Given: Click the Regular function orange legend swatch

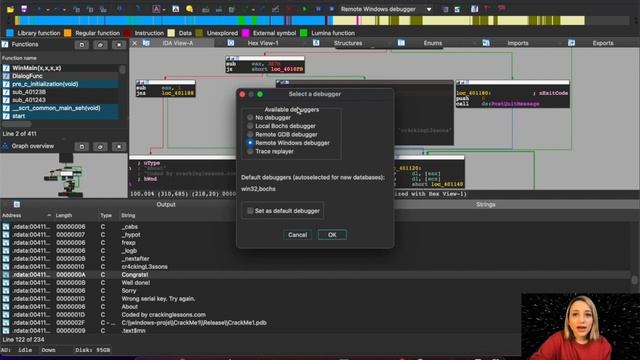Looking at the screenshot, I should click(x=67, y=33).
